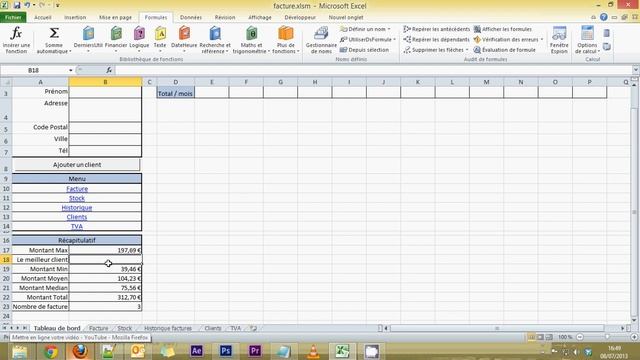Open the Stock sheet tab

coord(124,328)
